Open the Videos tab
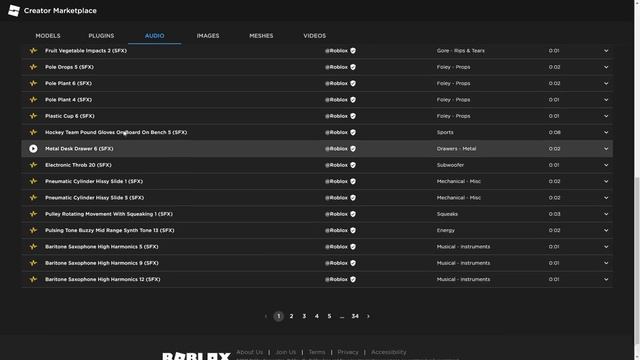Screen dimensions: 640x360 (x=315, y=36)
